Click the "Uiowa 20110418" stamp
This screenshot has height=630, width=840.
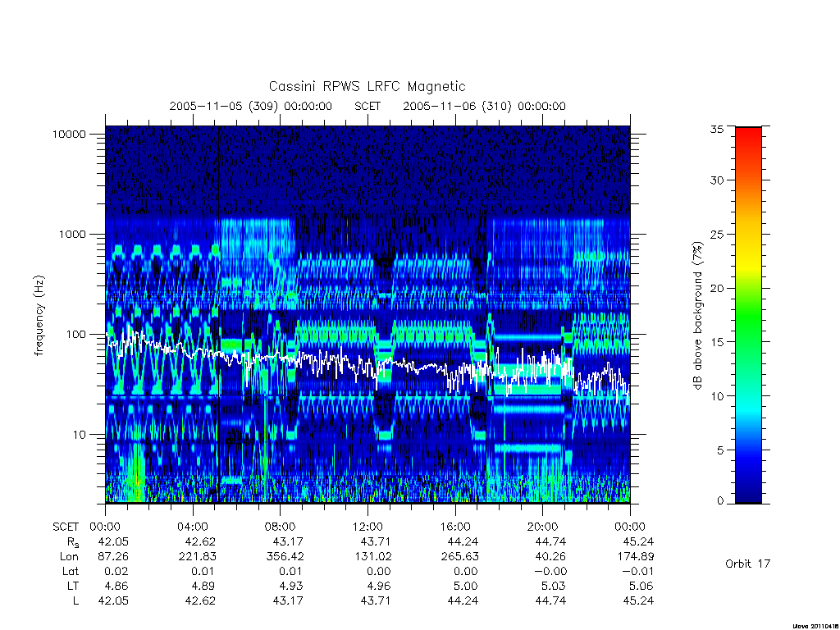(x=816, y=626)
